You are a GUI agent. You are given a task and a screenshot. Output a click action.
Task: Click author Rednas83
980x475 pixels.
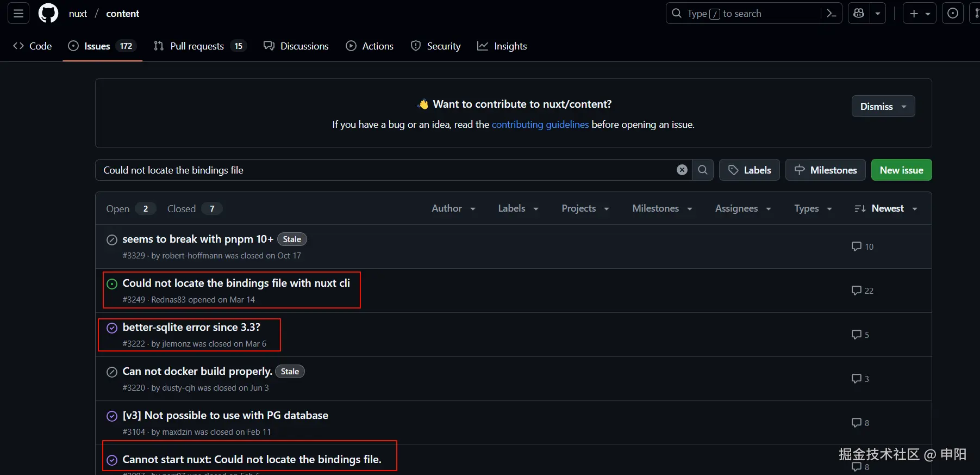click(x=168, y=300)
